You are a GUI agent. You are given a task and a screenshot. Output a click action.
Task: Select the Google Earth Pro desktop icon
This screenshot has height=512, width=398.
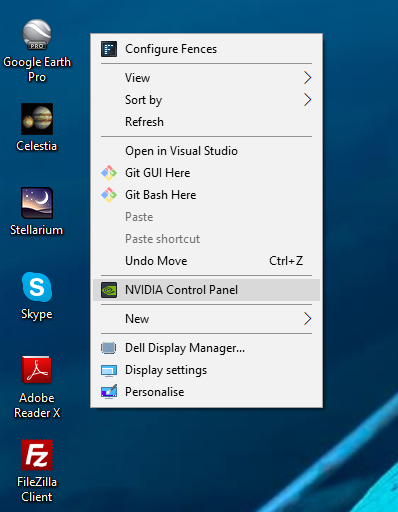37,35
